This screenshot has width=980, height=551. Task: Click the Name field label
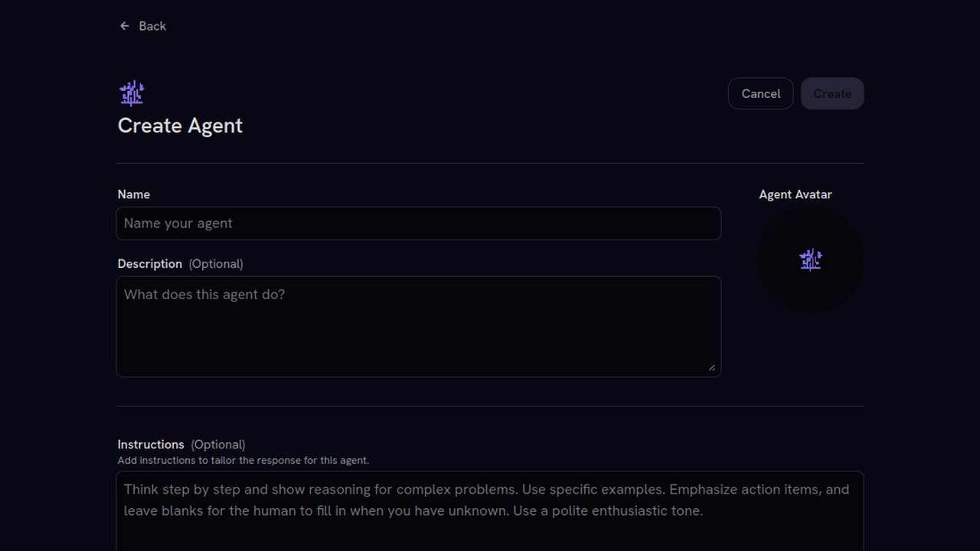(134, 194)
